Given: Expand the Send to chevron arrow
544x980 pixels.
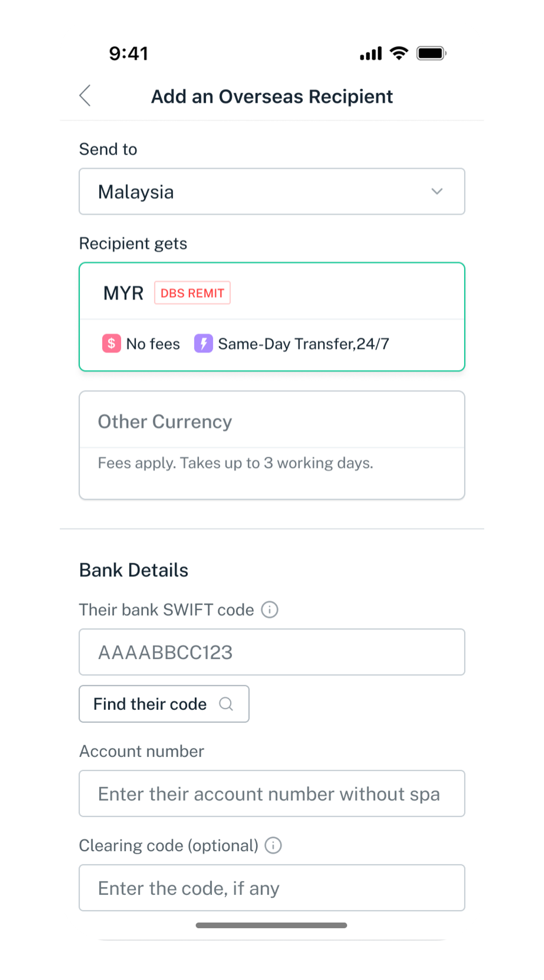Looking at the screenshot, I should click(437, 192).
